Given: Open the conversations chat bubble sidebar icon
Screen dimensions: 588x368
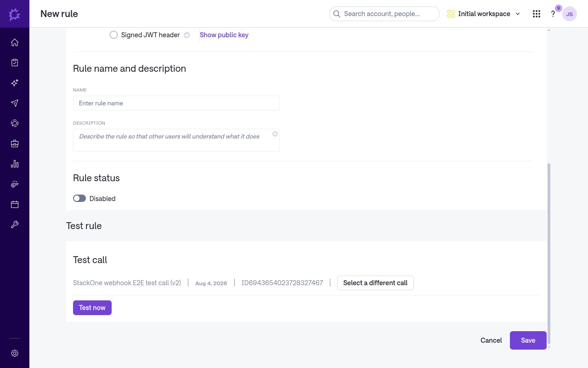Looking at the screenshot, I should point(15,123).
